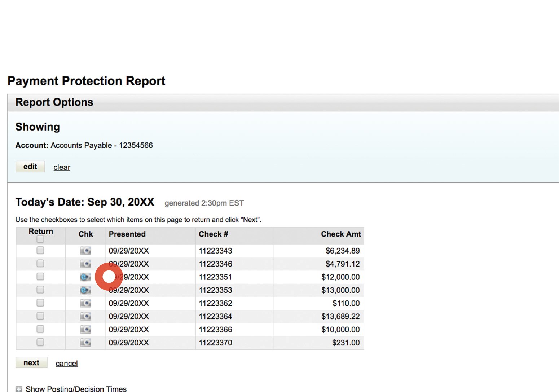559x392 pixels.
Task: View the camera icon for check 11223346
Action: 85,264
